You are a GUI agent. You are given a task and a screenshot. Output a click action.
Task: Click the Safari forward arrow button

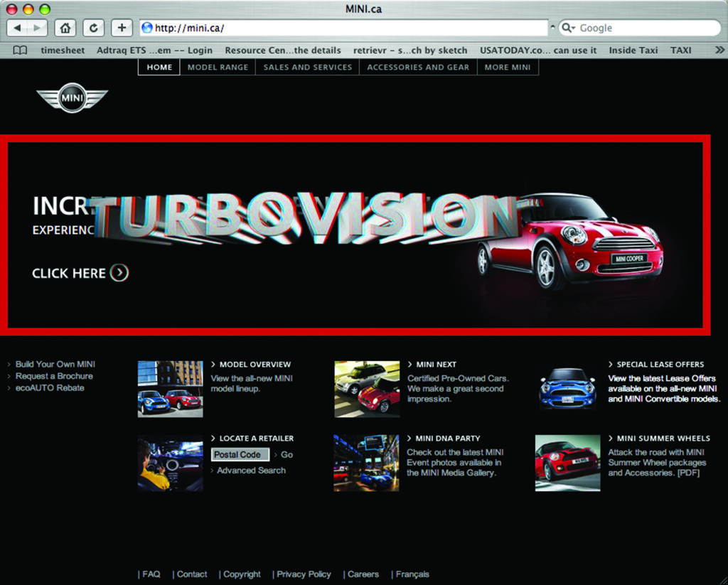(x=37, y=28)
